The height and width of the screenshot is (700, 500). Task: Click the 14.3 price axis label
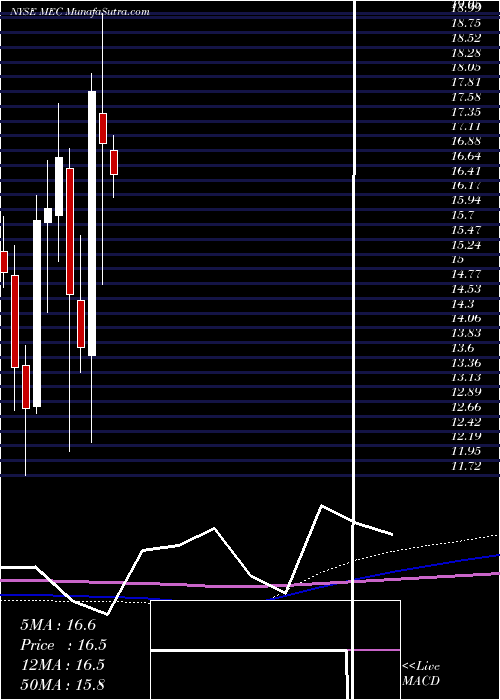pyautogui.click(x=462, y=304)
